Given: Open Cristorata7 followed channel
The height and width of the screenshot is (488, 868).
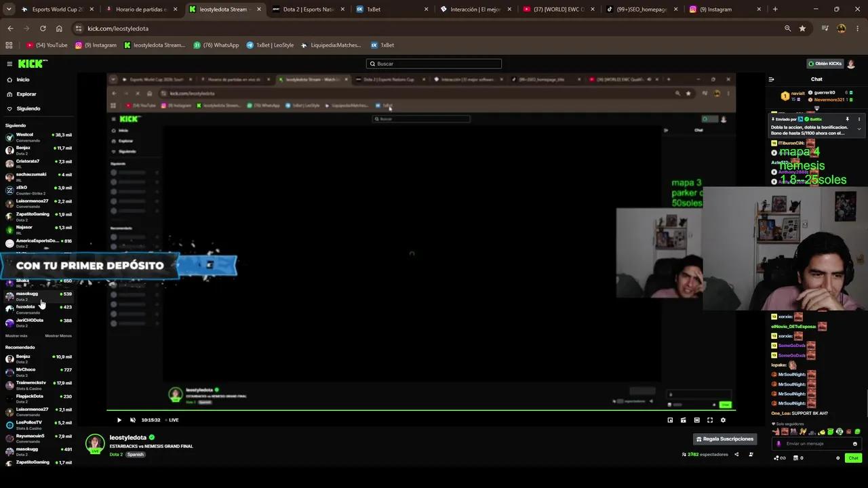Looking at the screenshot, I should pyautogui.click(x=38, y=163).
